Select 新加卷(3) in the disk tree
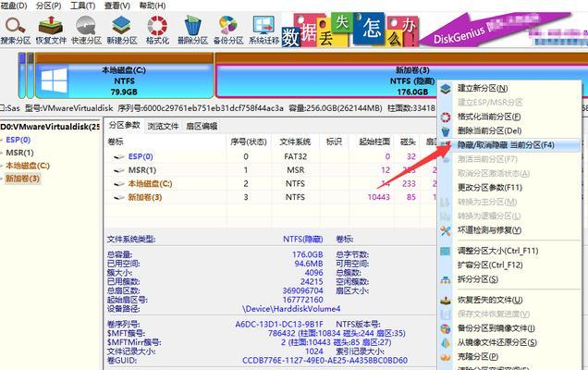Image resolution: width=588 pixels, height=370 pixels. [x=22, y=179]
